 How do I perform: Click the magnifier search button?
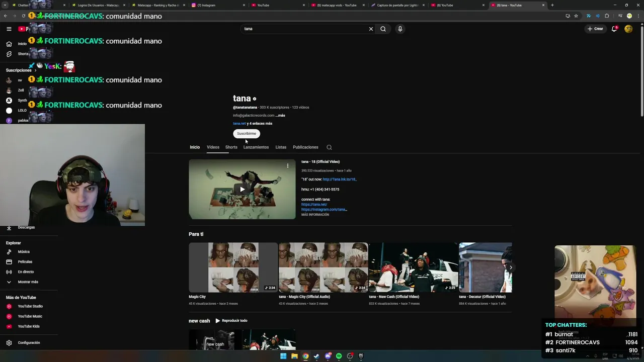pyautogui.click(x=383, y=29)
